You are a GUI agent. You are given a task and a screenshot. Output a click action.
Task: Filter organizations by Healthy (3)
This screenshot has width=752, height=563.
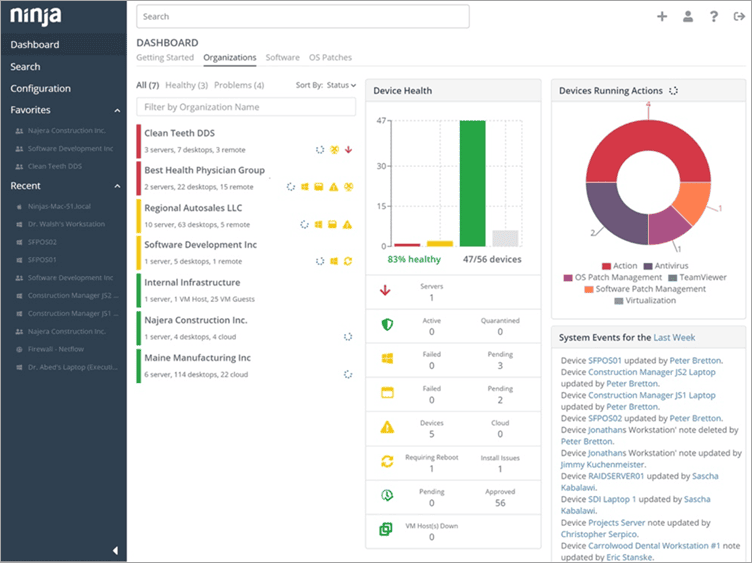187,85
